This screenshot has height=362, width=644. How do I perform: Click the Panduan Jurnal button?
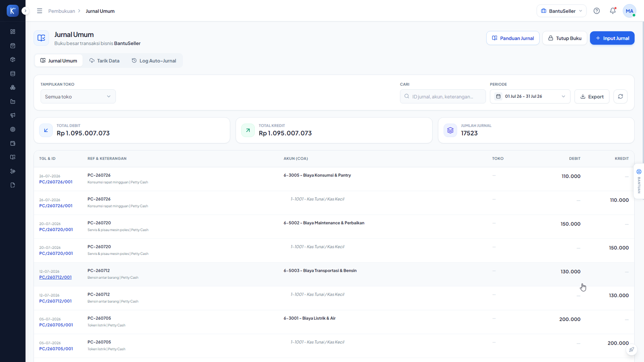click(513, 38)
